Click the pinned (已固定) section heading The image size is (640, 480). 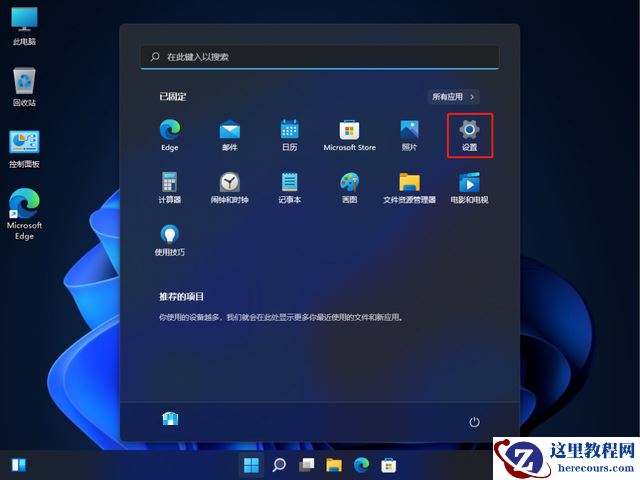click(173, 97)
